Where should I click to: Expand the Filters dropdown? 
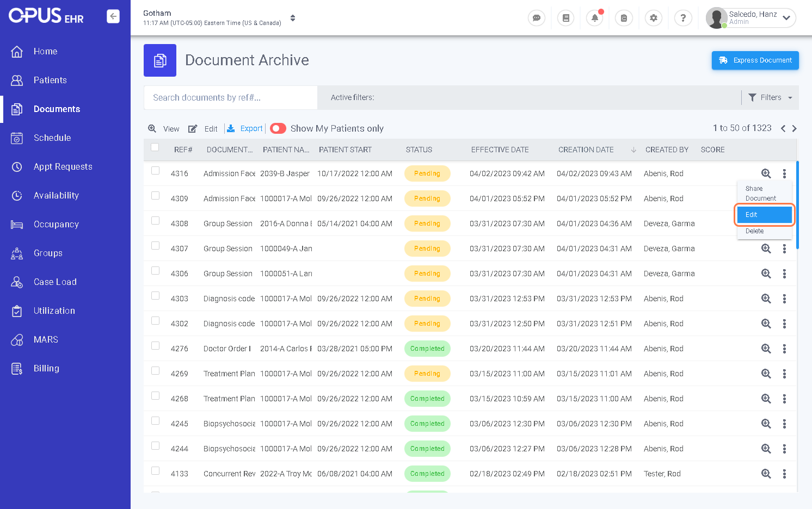770,97
